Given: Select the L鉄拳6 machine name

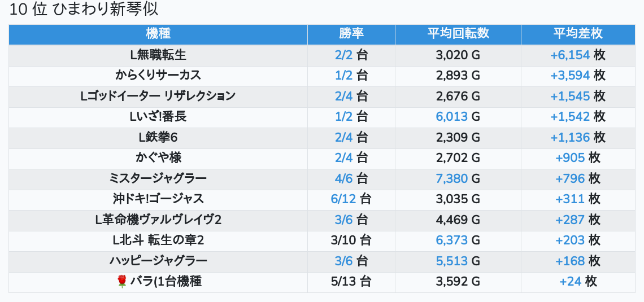Looking at the screenshot, I should [158, 137].
